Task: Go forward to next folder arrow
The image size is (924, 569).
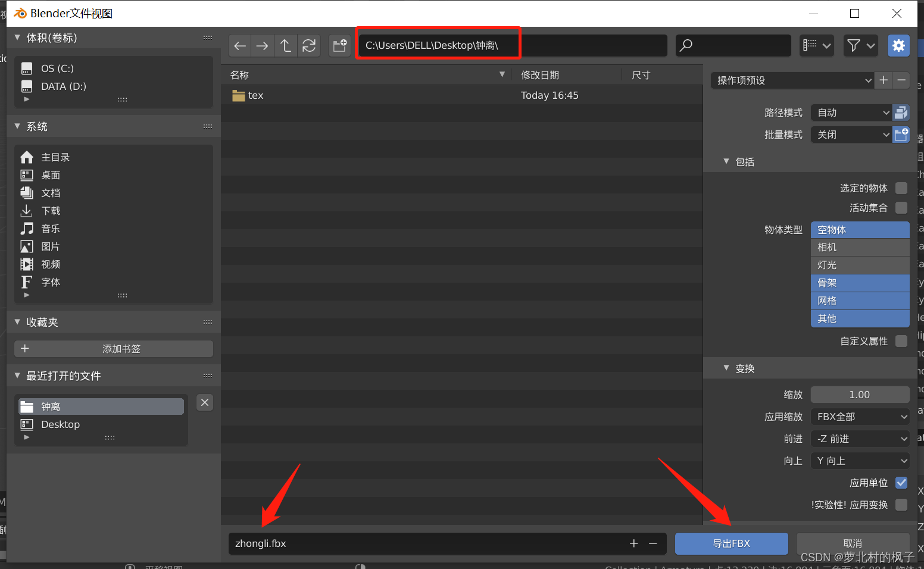Action: pos(263,46)
